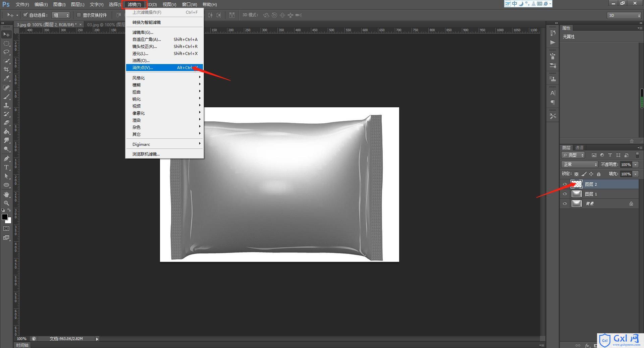This screenshot has width=644, height=348.
Task: Select the Path Selection tool
Action: pos(6,176)
